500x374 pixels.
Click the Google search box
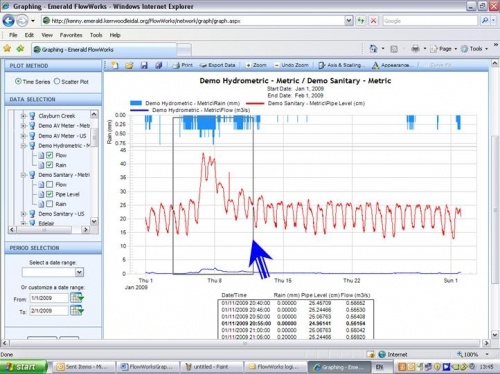click(x=430, y=21)
